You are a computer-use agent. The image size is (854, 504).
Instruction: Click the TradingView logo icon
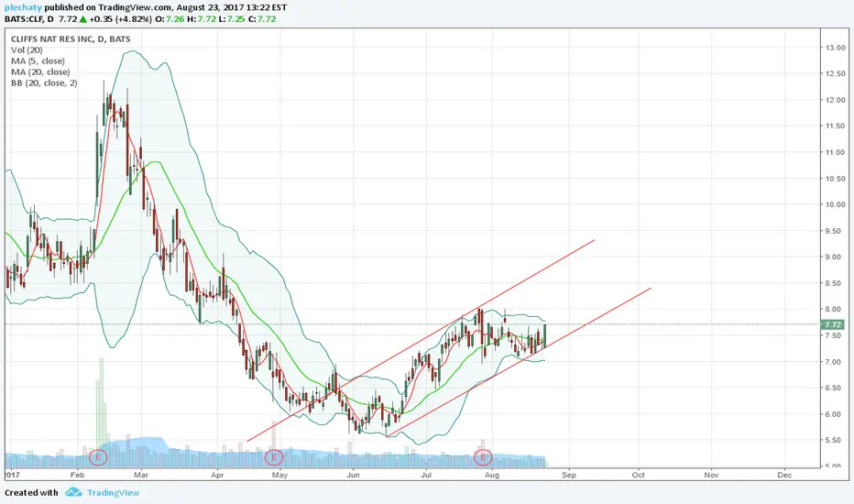point(73,493)
